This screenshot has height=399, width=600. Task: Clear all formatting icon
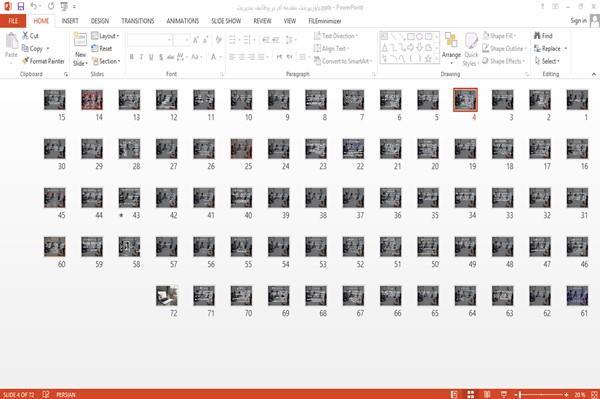click(x=218, y=40)
